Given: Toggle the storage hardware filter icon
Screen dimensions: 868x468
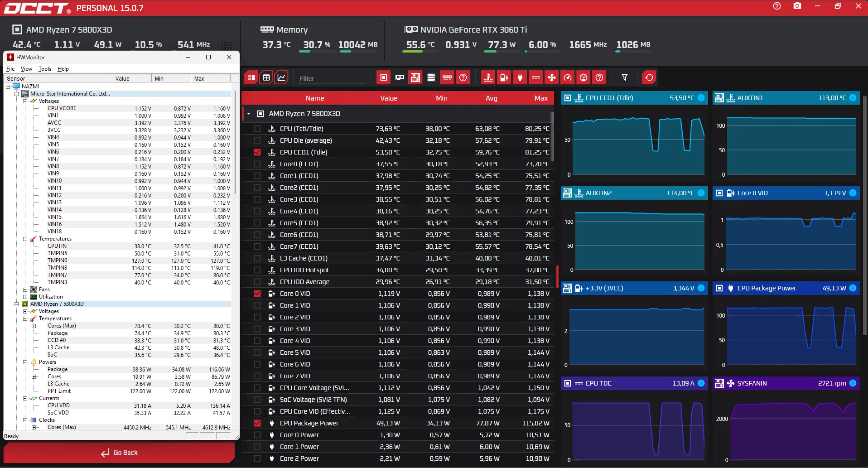Looking at the screenshot, I should [x=431, y=77].
